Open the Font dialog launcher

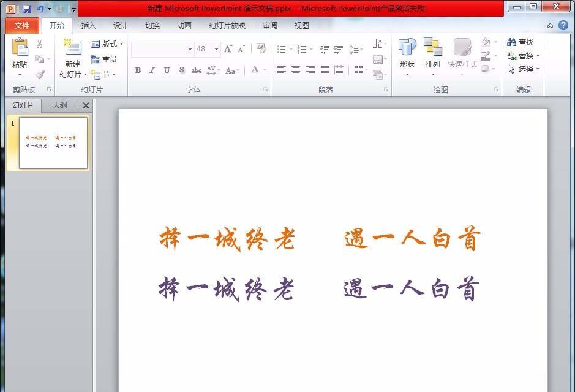pyautogui.click(x=266, y=89)
